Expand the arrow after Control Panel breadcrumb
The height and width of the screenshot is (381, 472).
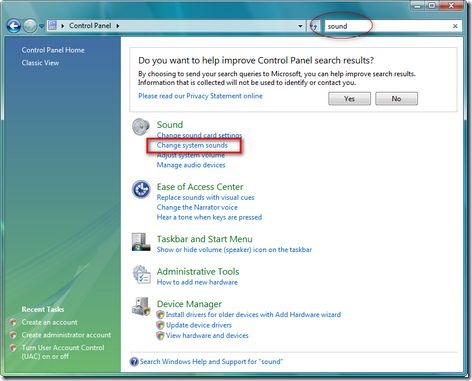coord(118,26)
